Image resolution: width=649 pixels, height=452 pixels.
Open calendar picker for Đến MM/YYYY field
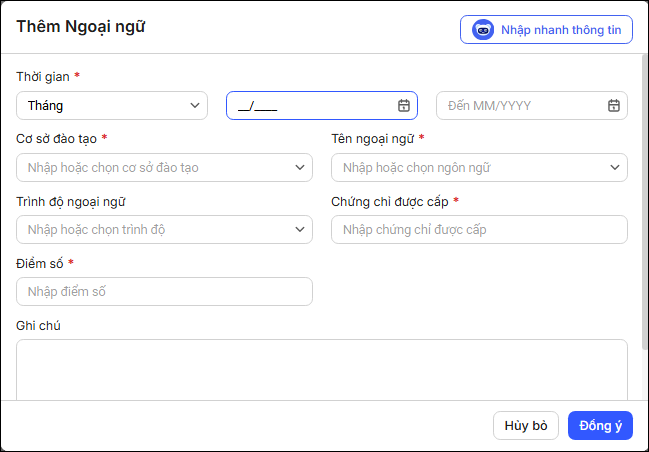pyautogui.click(x=614, y=106)
